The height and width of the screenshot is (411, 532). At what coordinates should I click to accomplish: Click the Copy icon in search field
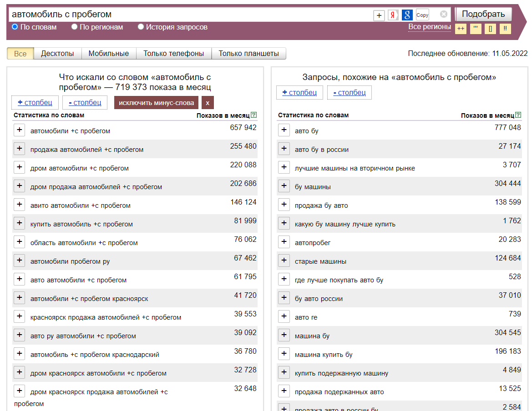click(x=422, y=15)
